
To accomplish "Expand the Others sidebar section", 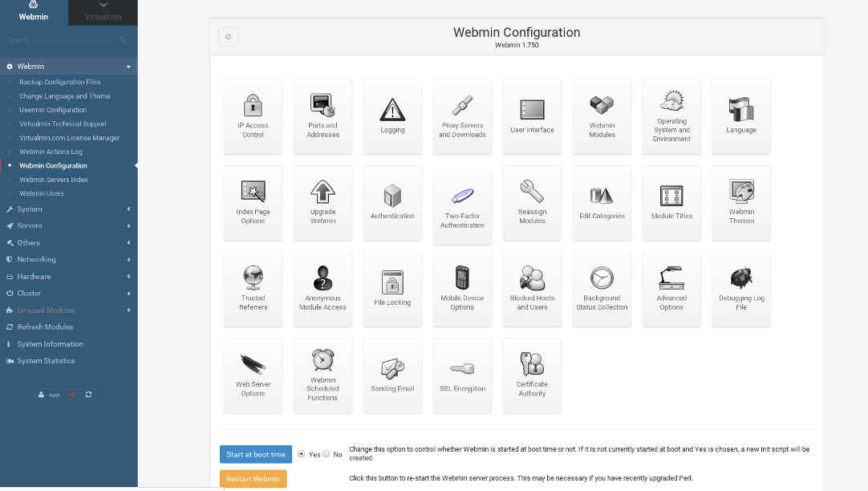I will tap(69, 242).
